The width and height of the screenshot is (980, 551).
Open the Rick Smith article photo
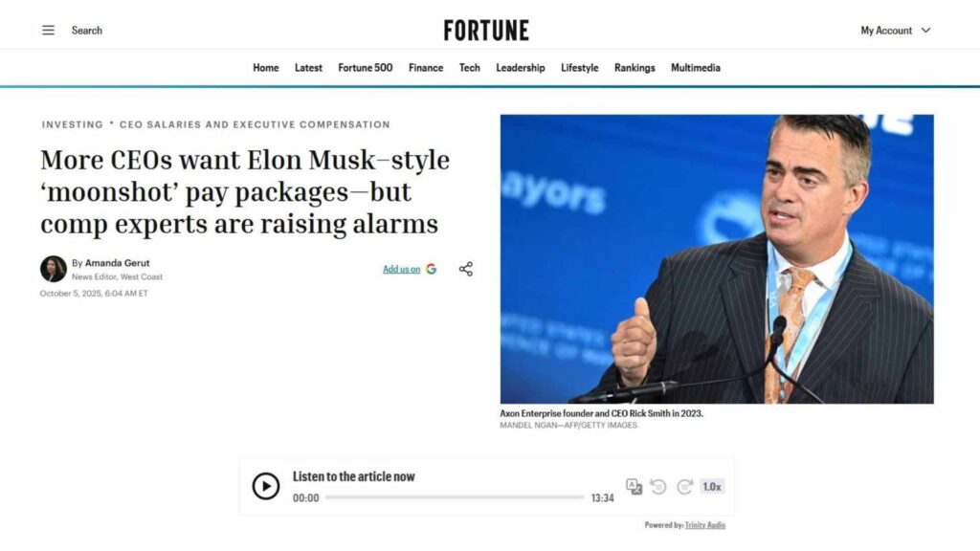tap(717, 258)
